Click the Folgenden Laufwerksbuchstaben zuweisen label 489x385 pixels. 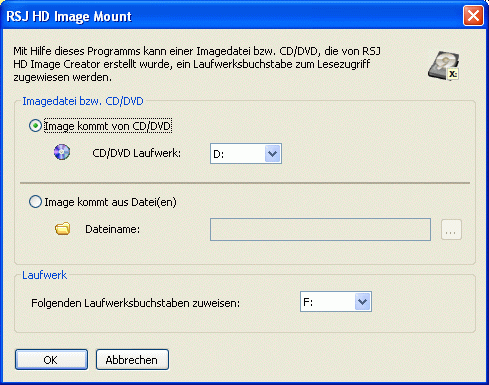click(135, 303)
